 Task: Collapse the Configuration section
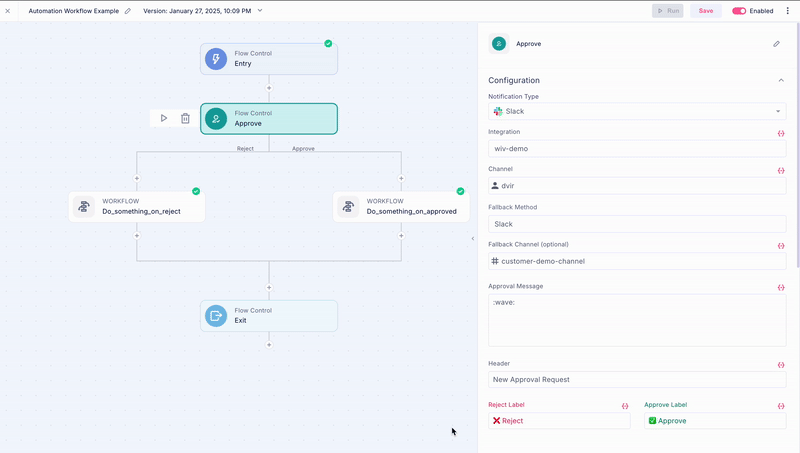781,80
